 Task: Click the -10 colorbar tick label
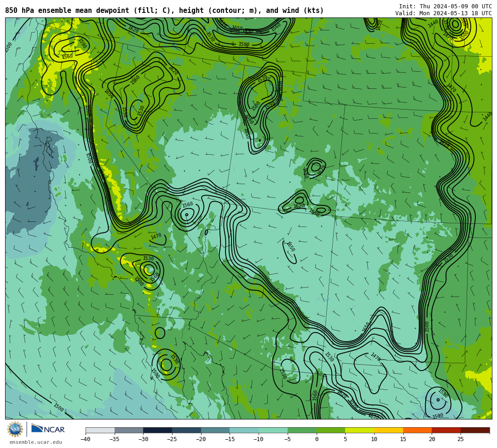259,439
